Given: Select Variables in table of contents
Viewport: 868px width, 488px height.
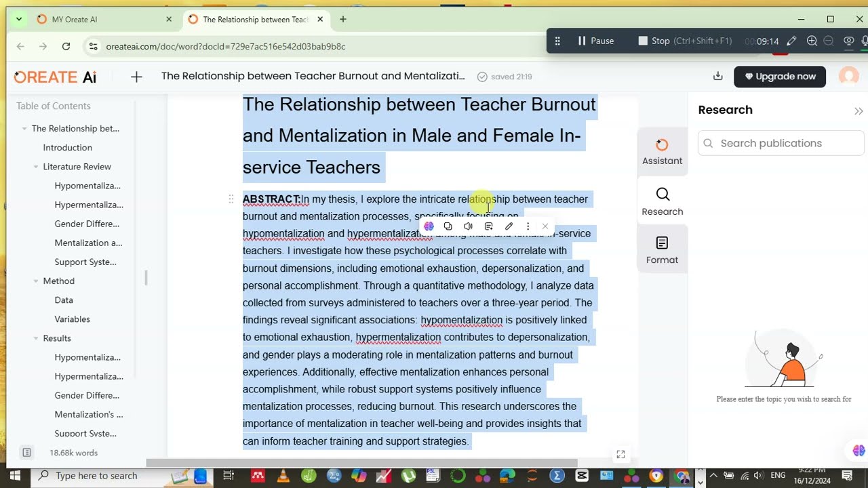Looking at the screenshot, I should (x=72, y=319).
